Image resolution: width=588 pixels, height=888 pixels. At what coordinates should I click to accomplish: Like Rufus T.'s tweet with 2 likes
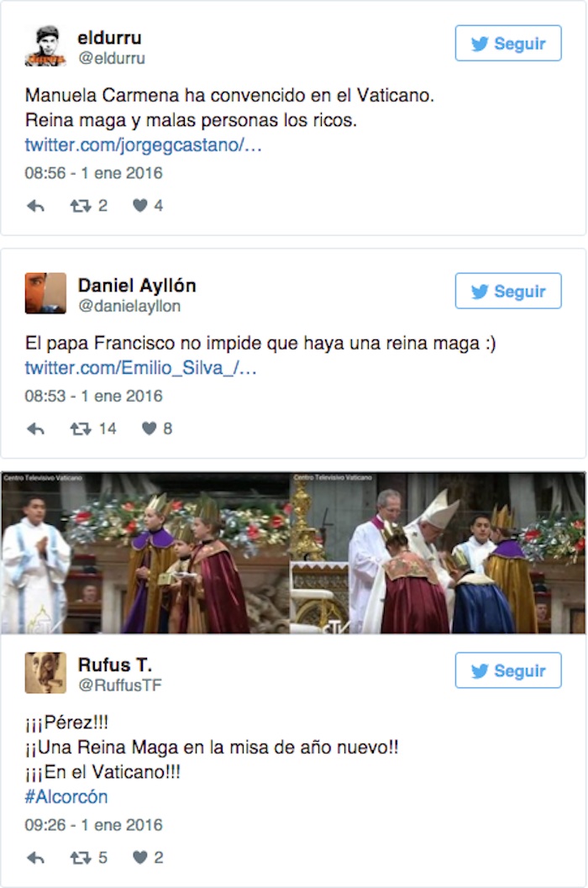coord(140,858)
